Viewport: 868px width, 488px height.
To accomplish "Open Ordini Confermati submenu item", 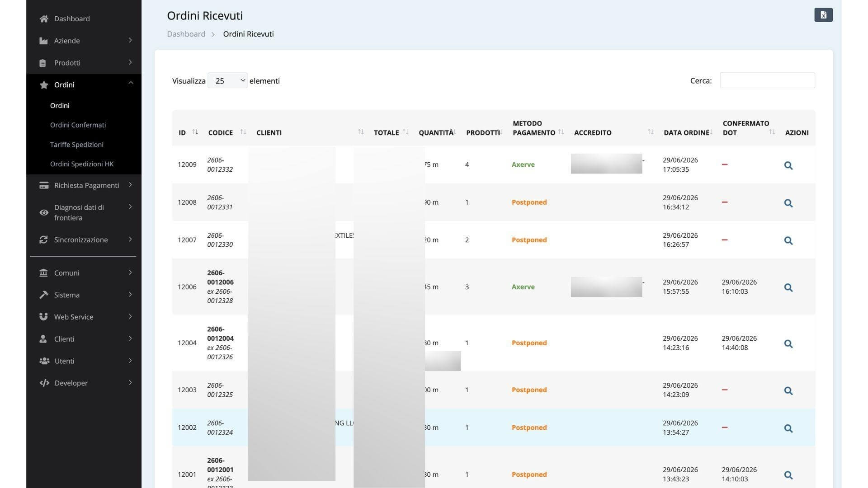I will (x=78, y=125).
